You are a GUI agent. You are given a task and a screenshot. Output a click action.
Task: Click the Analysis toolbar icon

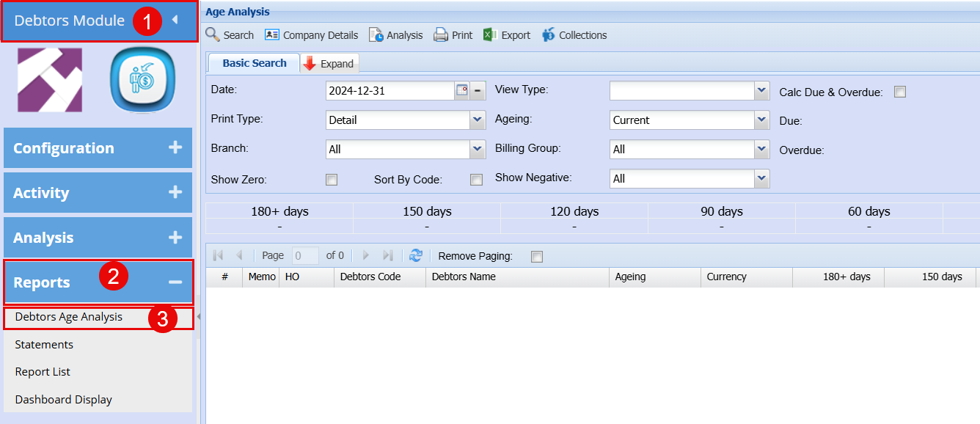376,34
